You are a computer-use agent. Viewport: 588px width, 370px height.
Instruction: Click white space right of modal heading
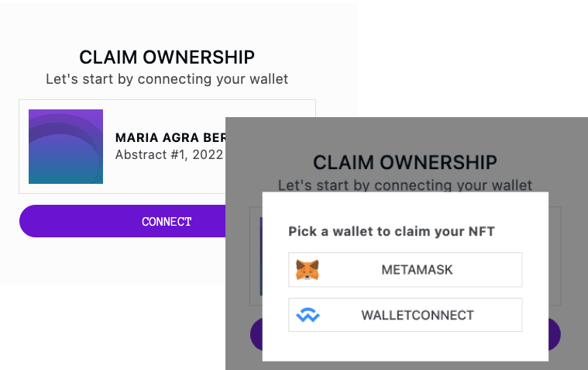click(523, 231)
